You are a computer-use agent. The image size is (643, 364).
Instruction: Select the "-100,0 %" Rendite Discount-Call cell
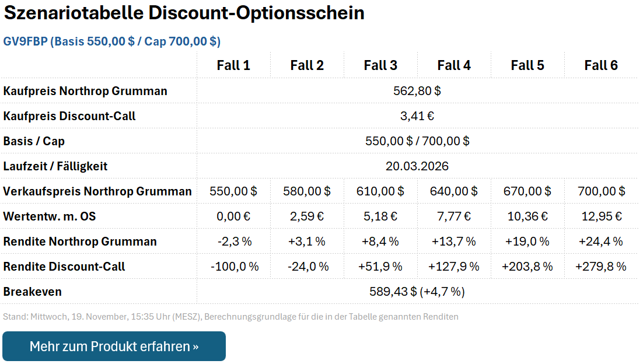233,266
